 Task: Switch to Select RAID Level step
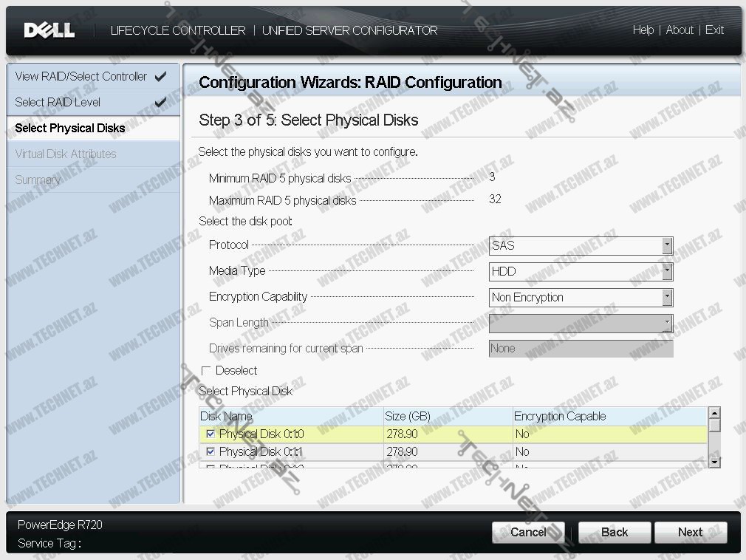(x=58, y=102)
